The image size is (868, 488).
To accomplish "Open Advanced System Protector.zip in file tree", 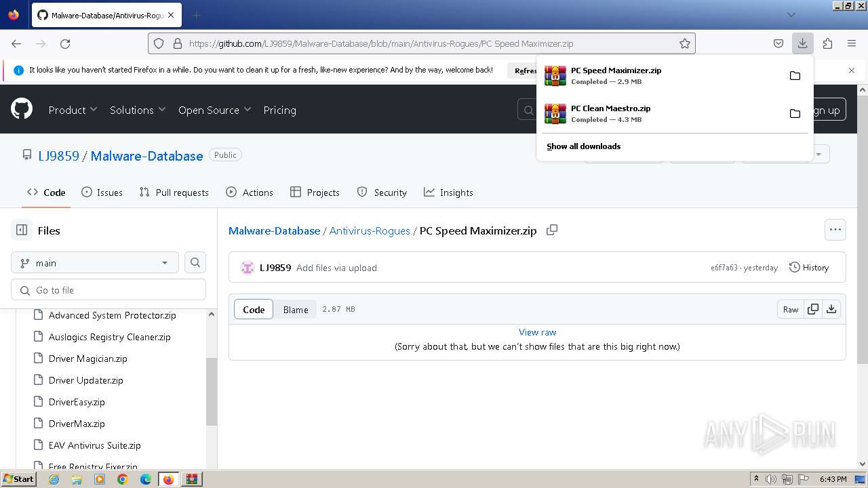I will coord(113,315).
